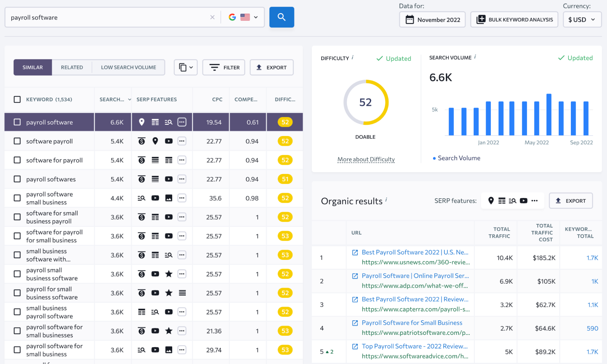607x364 pixels.
Task: Check the box for software payroll
Action: click(x=17, y=141)
